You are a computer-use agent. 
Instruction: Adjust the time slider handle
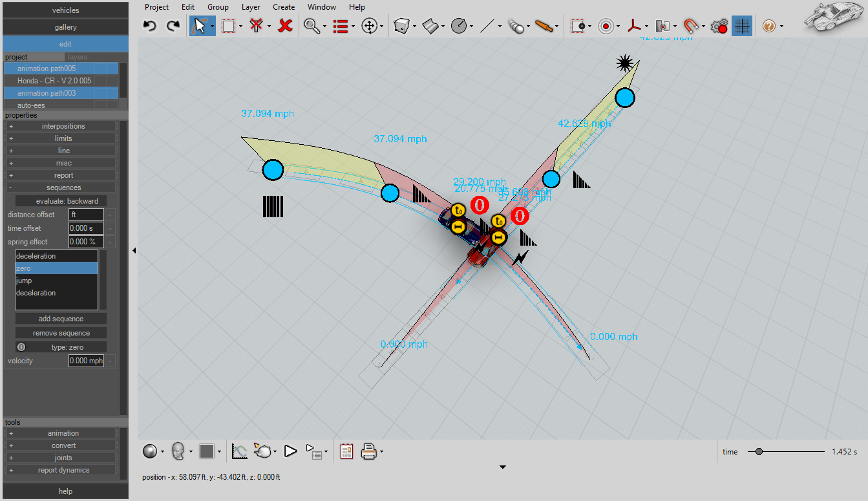point(759,452)
